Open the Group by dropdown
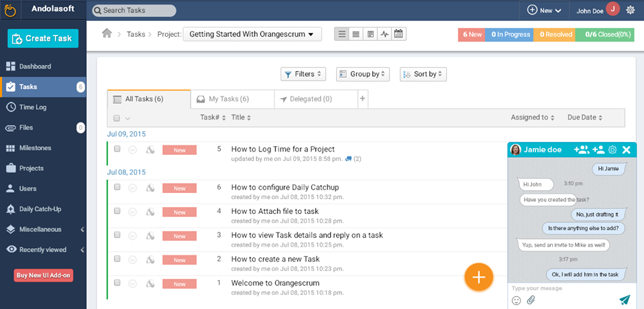The image size is (644, 309). [x=363, y=74]
